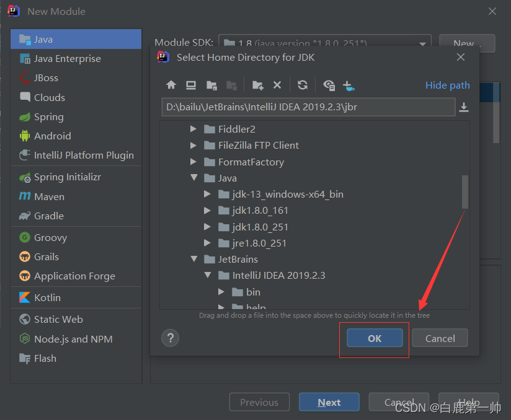Select the jdk1.8.0_161 folder name
The image size is (511, 420).
point(260,211)
